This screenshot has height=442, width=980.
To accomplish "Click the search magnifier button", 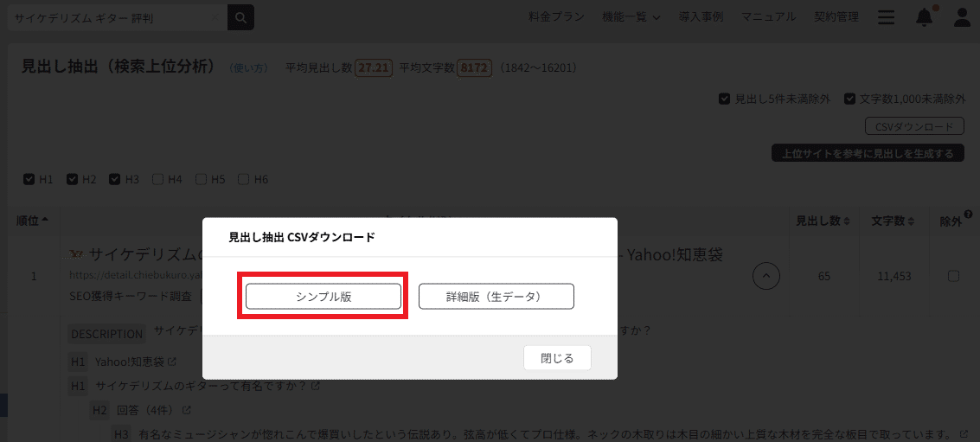I will [240, 17].
